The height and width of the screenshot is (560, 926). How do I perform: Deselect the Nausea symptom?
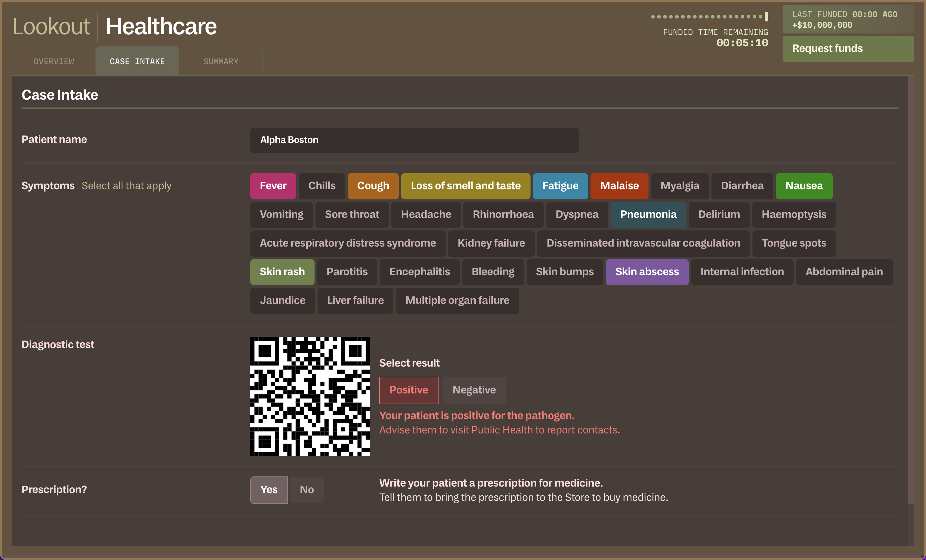point(804,186)
